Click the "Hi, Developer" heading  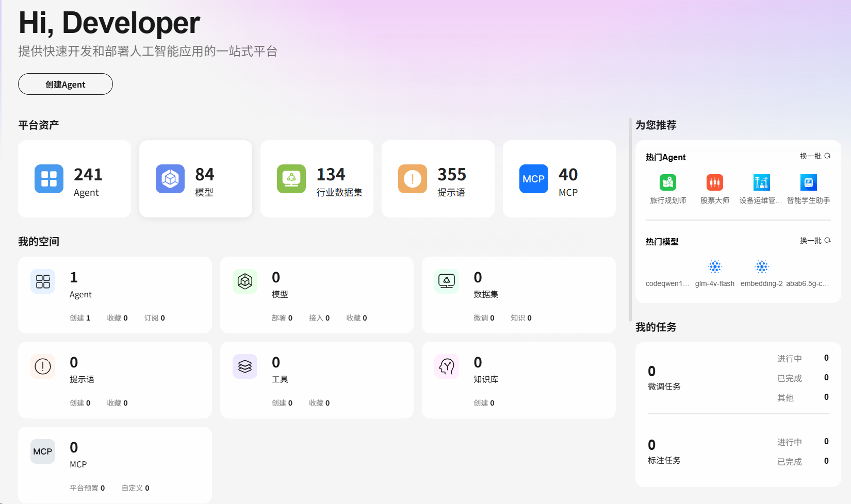pos(109,23)
